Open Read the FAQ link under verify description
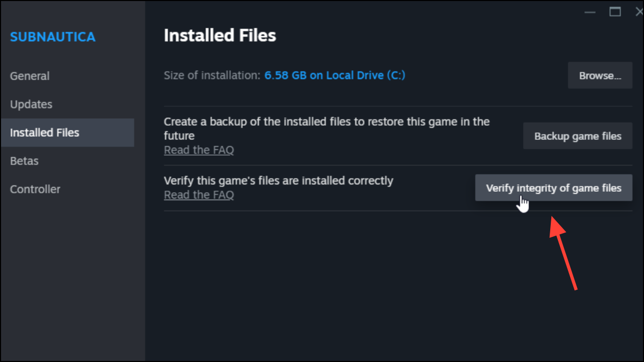644x362 pixels. coord(199,195)
